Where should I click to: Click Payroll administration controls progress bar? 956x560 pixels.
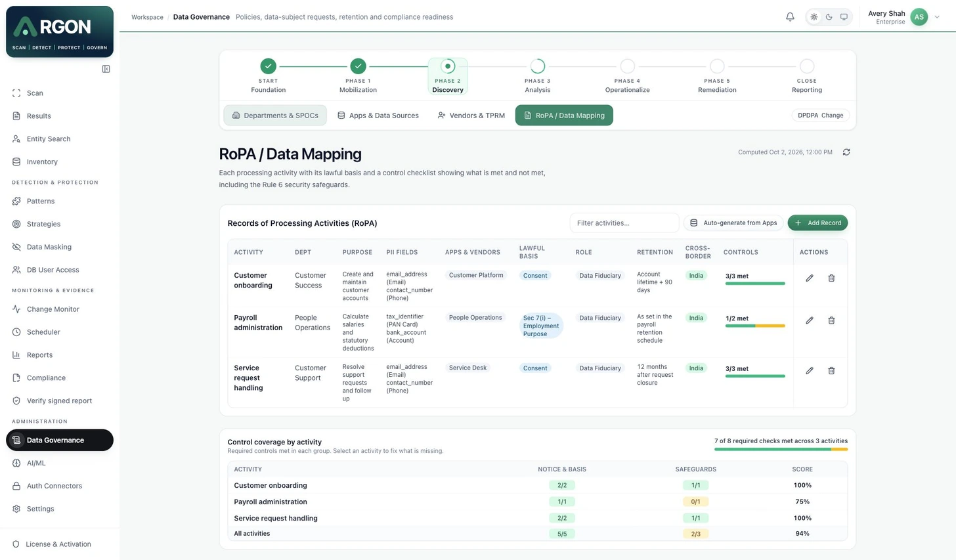tap(755, 326)
